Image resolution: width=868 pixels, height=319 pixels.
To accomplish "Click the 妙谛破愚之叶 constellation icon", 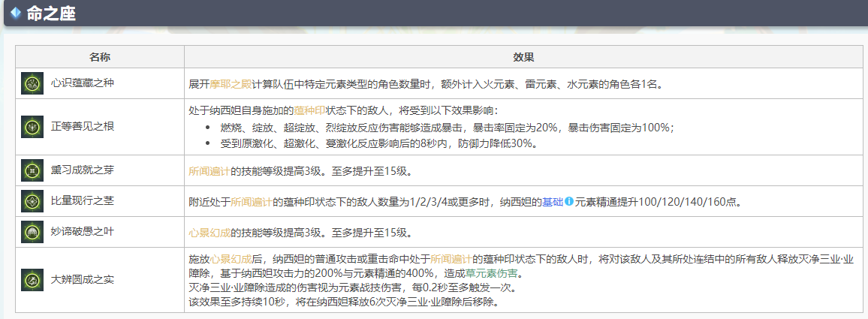I will coord(32,233).
